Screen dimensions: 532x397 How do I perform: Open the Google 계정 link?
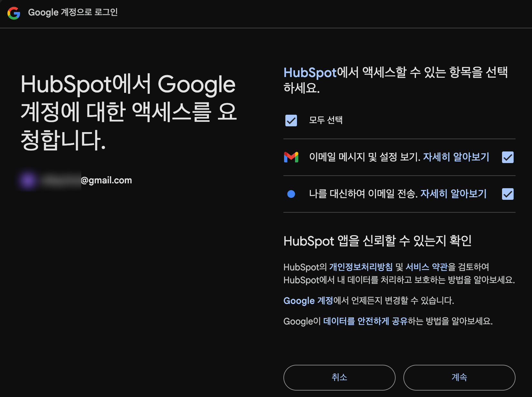click(308, 301)
